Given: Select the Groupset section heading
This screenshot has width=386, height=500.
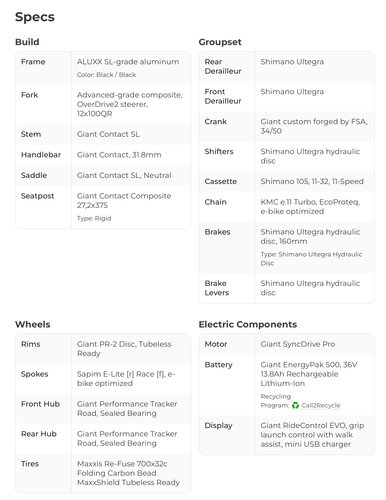Looking at the screenshot, I should coord(220,42).
